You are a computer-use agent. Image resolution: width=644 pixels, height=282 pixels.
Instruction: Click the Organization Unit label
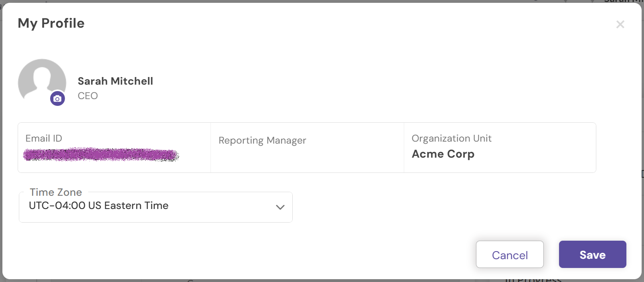tap(452, 138)
